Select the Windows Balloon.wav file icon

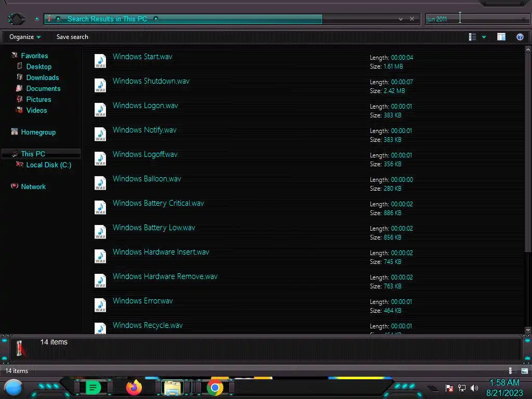click(x=100, y=183)
